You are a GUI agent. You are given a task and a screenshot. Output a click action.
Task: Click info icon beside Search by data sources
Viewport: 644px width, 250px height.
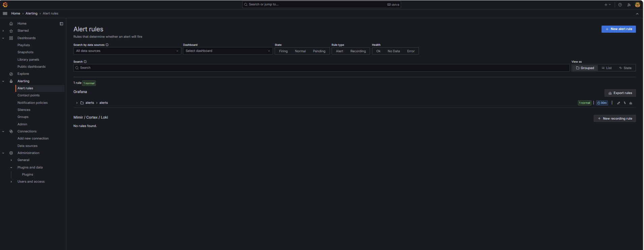107,45
